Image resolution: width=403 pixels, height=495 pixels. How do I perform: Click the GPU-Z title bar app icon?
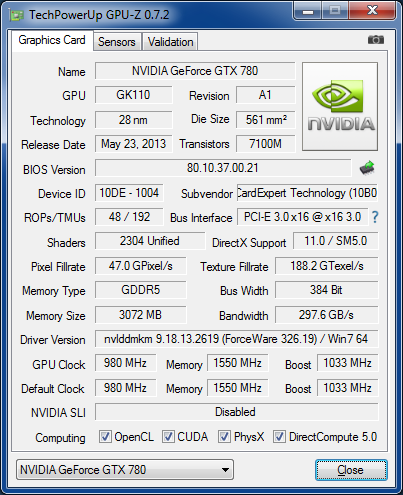16,16
